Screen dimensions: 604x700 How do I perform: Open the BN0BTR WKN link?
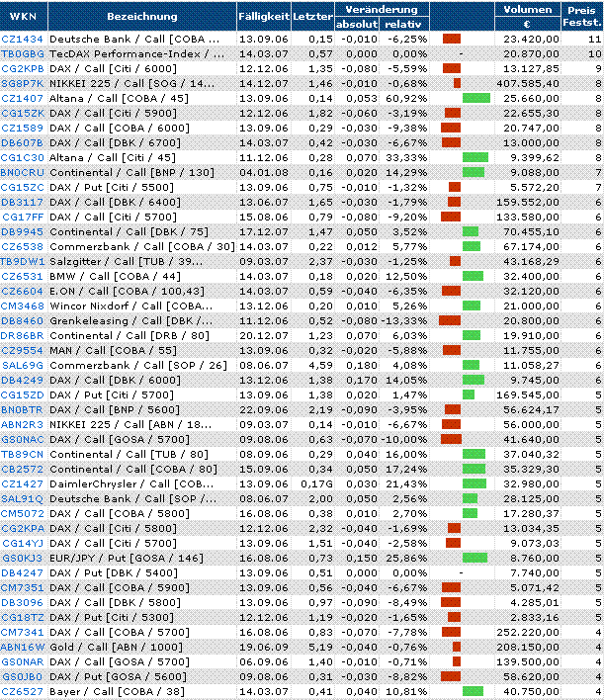[x=22, y=410]
